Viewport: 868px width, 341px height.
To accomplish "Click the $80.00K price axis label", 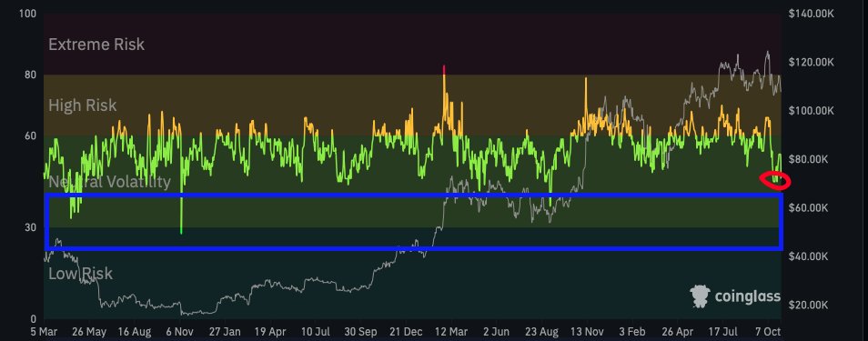I will [x=808, y=159].
